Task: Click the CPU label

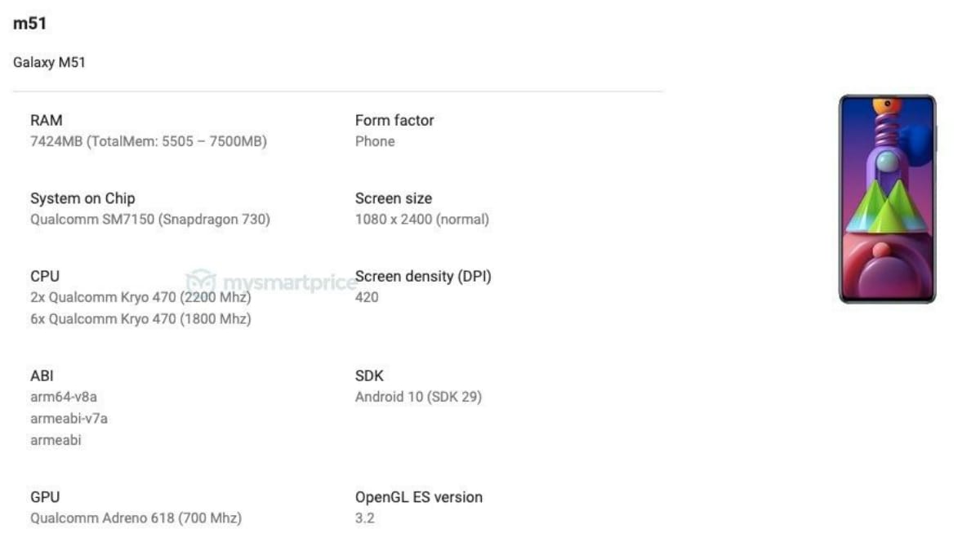Action: click(45, 277)
